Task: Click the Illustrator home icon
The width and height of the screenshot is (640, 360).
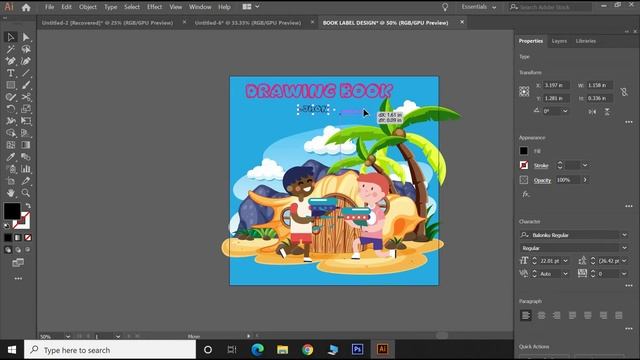Action: point(26,7)
